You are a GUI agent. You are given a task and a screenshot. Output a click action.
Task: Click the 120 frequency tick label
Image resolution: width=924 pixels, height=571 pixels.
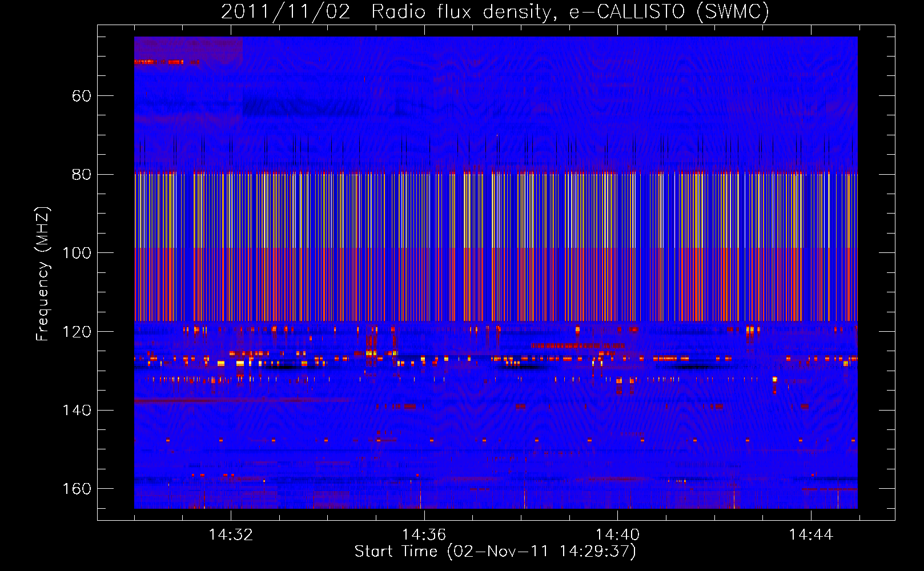tap(77, 332)
